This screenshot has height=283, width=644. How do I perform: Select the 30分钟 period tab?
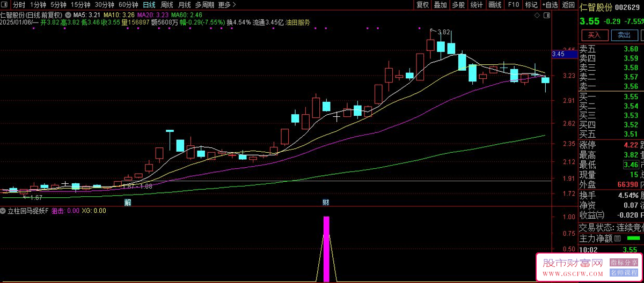point(104,5)
